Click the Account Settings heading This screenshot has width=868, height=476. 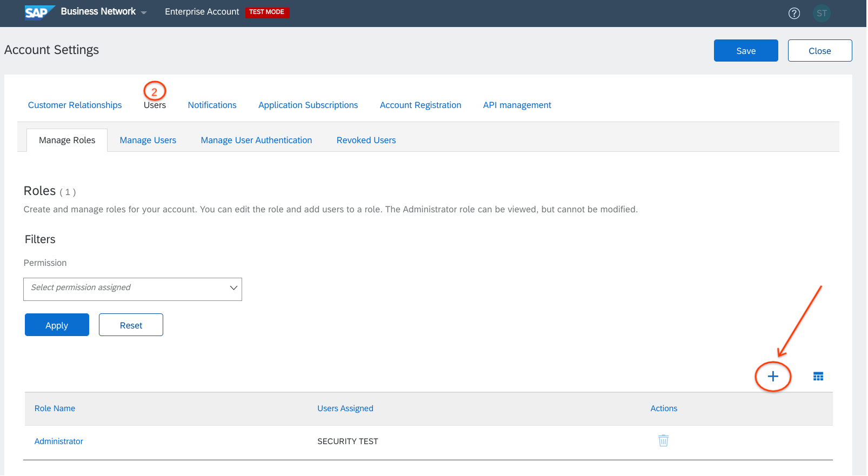(52, 50)
